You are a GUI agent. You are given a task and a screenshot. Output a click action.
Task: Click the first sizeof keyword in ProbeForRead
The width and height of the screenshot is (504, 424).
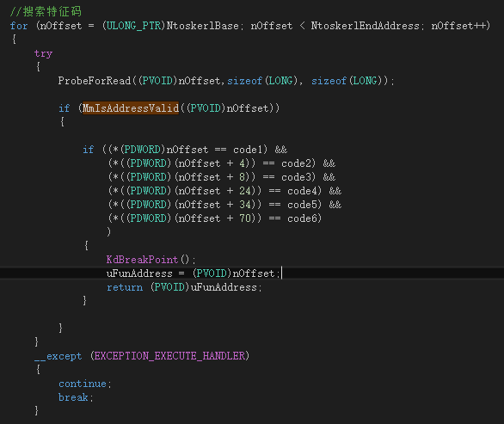click(245, 81)
